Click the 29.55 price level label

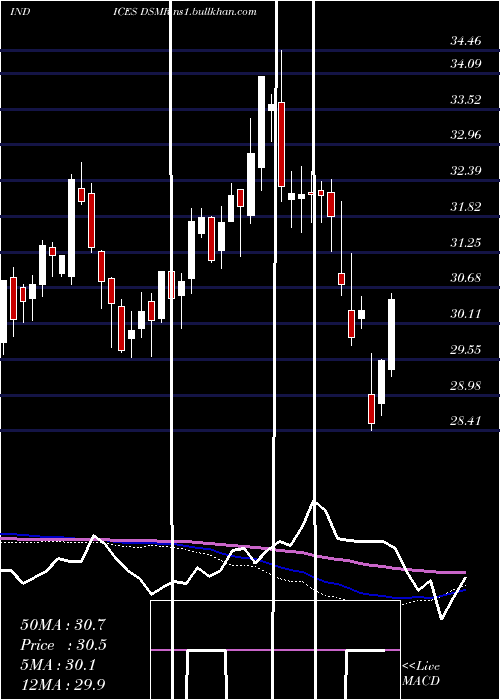click(x=466, y=350)
